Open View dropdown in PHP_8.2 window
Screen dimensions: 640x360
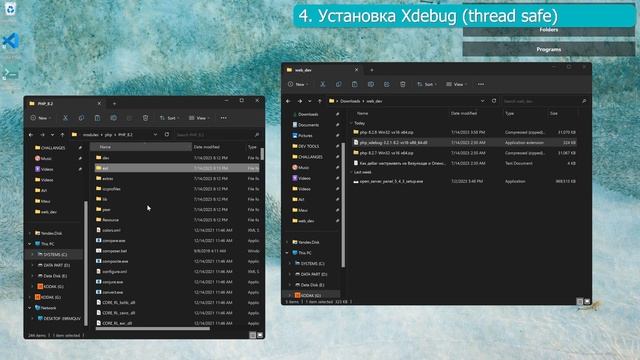199,118
